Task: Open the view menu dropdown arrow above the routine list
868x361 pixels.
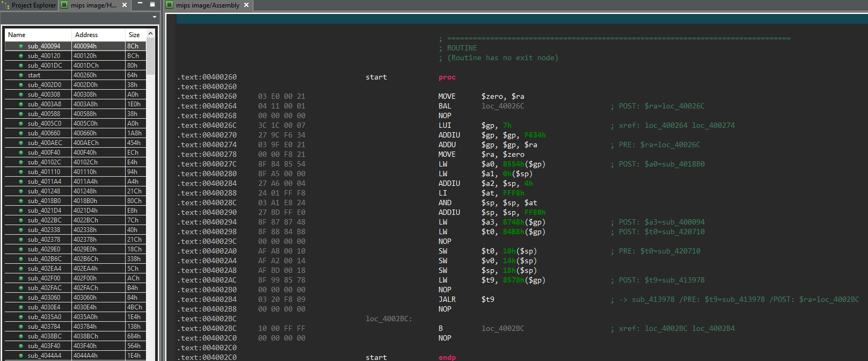Action: [155, 17]
